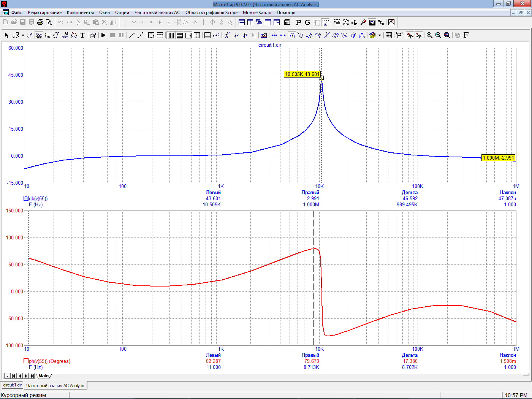The width and height of the screenshot is (532, 399).
Task: Toggle vertical grid lines
Action: click(171, 35)
